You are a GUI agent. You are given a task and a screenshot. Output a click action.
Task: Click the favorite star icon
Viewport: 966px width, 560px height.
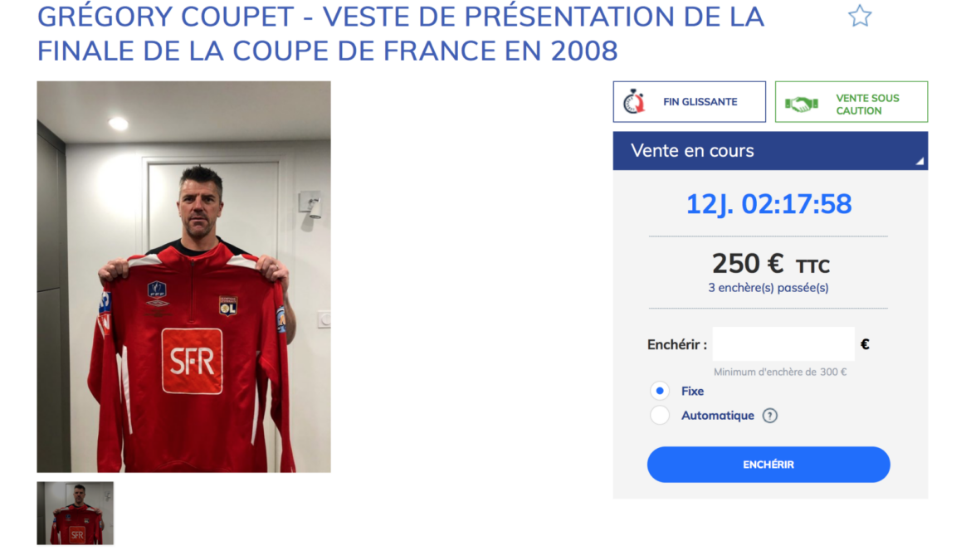coord(860,16)
